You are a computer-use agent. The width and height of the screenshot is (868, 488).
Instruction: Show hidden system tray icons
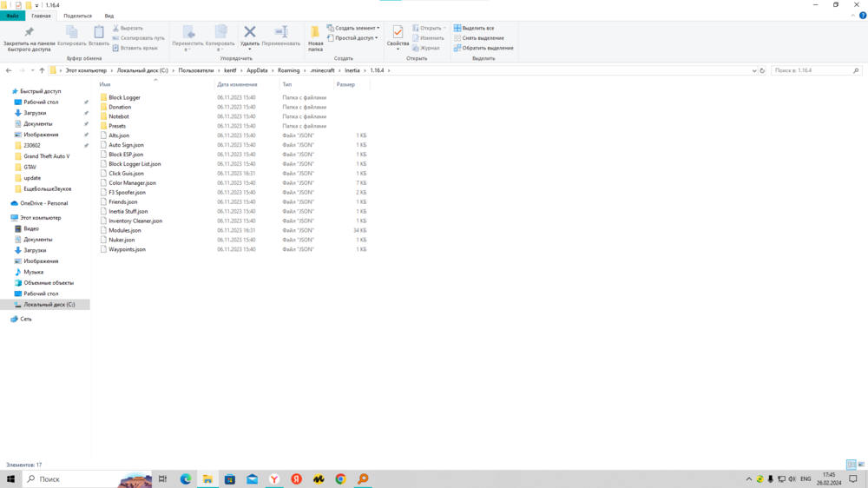(x=749, y=478)
